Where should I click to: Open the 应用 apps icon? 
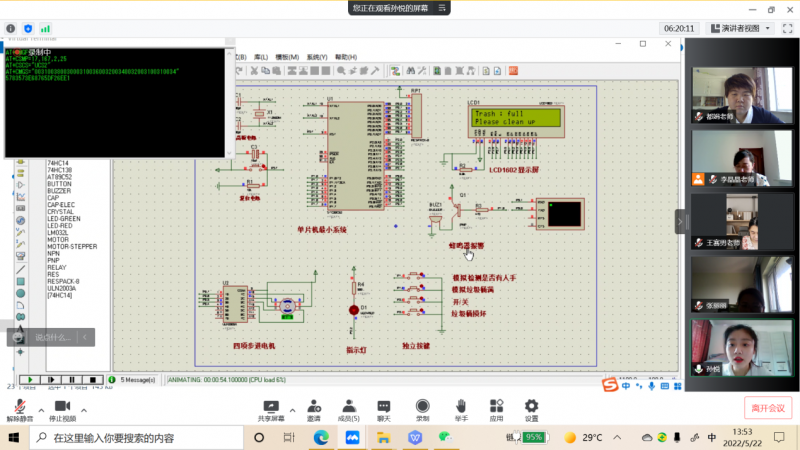pos(496,406)
